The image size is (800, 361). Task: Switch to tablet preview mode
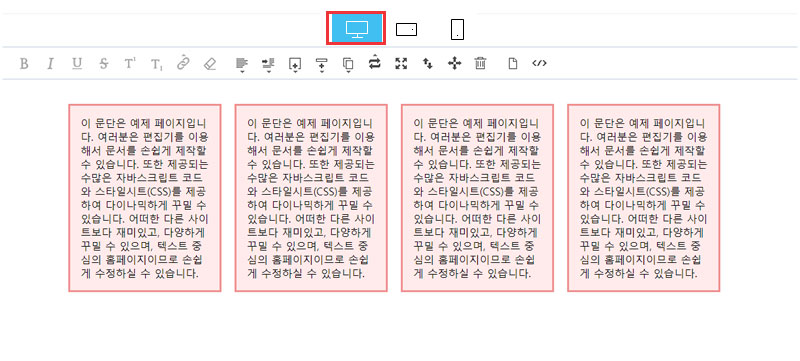click(x=407, y=30)
